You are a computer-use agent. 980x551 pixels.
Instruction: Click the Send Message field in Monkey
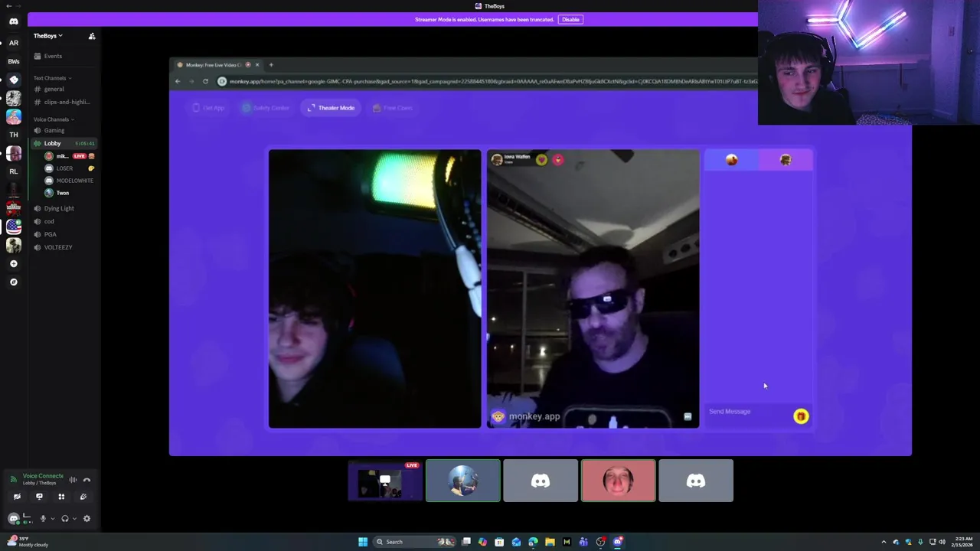coord(749,412)
